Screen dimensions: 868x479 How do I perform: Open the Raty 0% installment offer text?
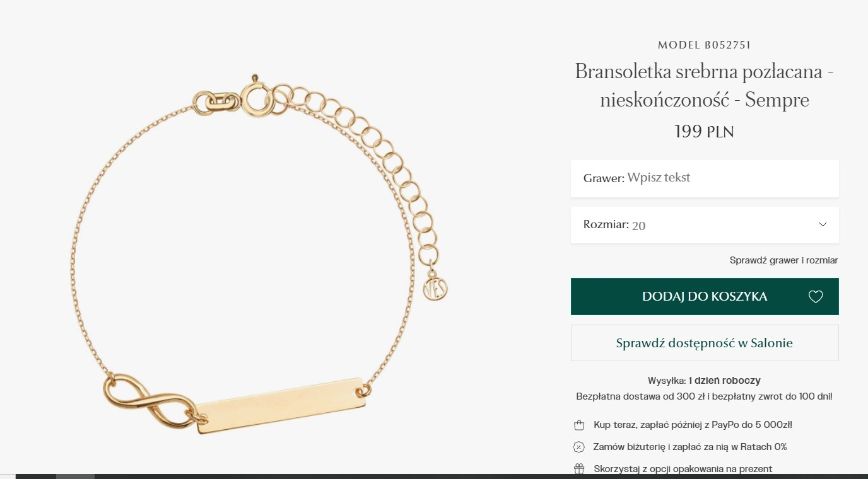(x=690, y=447)
